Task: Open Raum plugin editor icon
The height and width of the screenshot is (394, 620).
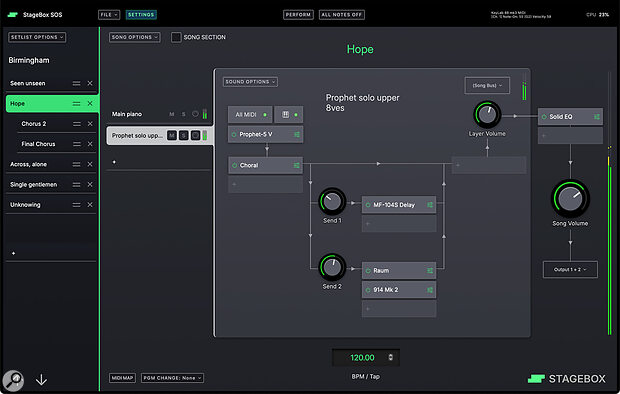Action: (x=430, y=271)
